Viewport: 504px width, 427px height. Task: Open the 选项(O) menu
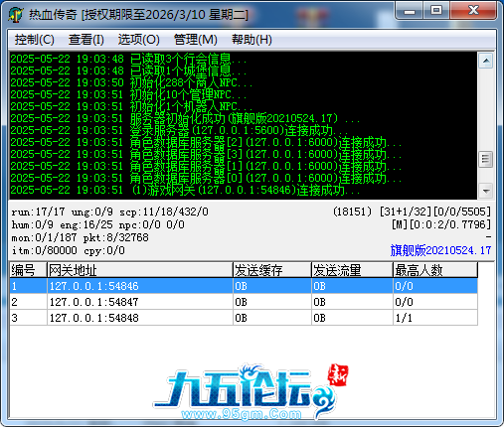(139, 40)
